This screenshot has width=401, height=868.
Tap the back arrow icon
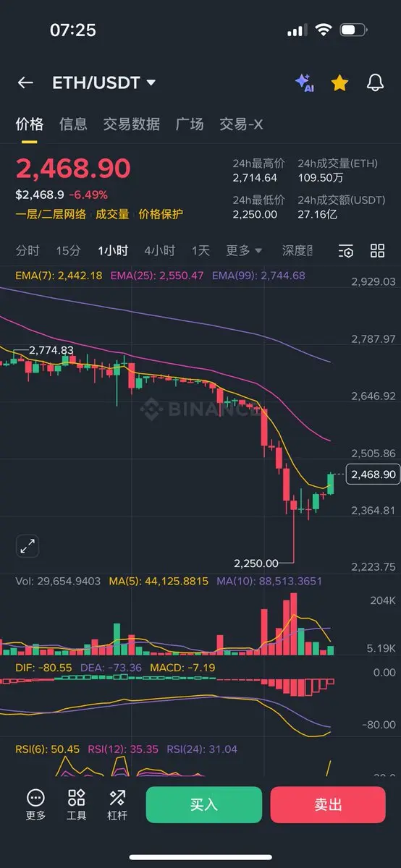point(25,82)
